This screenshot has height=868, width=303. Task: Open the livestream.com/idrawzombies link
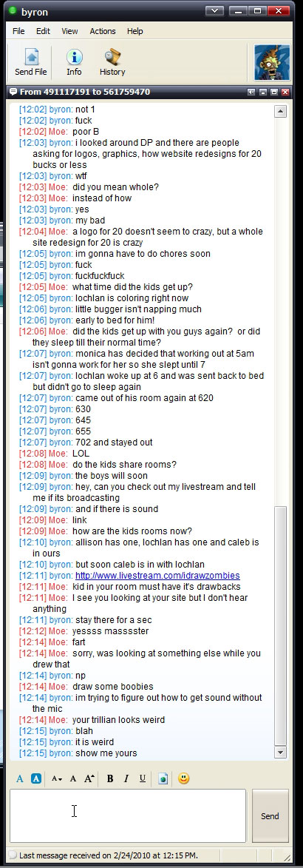(157, 576)
